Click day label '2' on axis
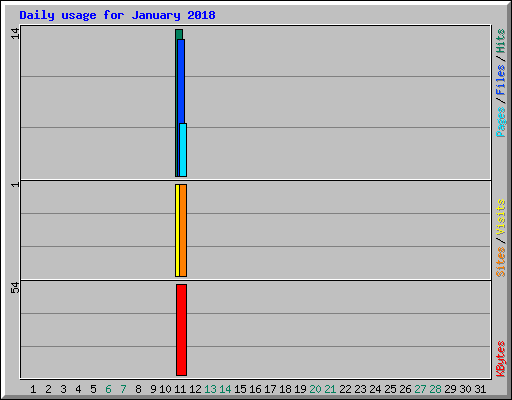Screen dimensions: 512x400 point(48,389)
